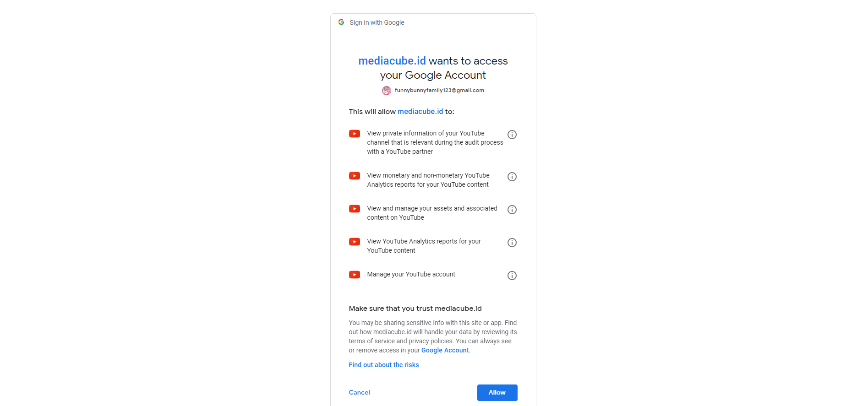Cancel the access request
This screenshot has width=868, height=406.
pos(360,392)
